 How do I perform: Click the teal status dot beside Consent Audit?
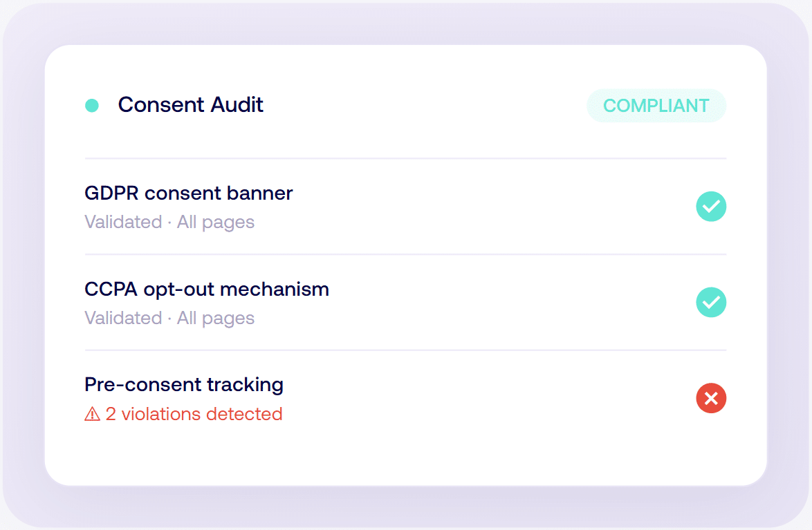click(x=91, y=106)
